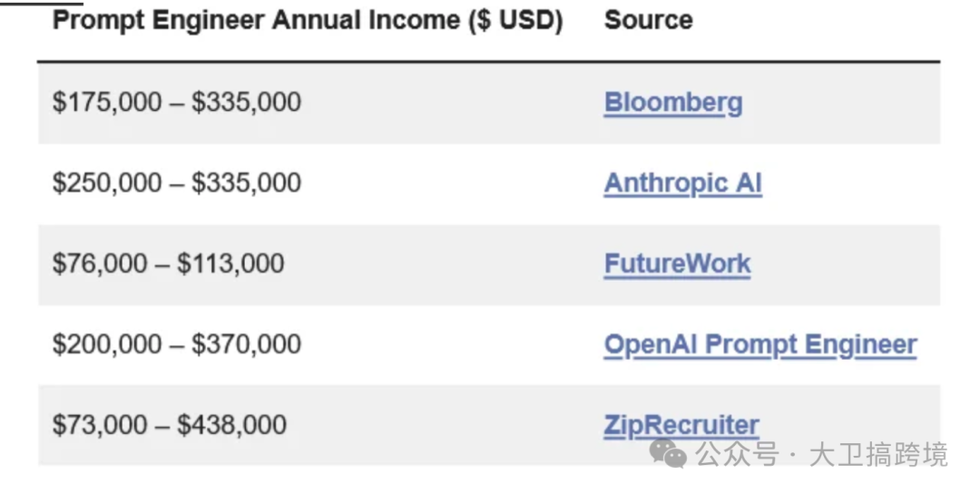Visit the ZipRecruiter source link
Screen dimensions: 980x494
tap(681, 425)
